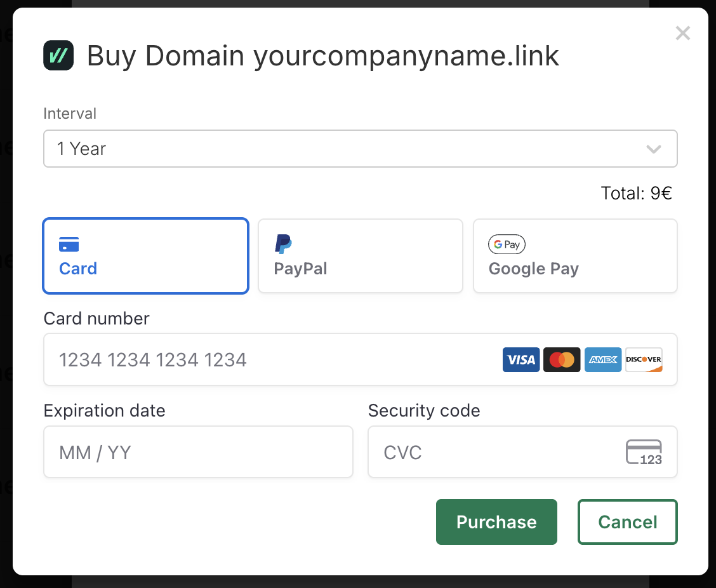Screen dimensions: 716x588
Task: Open the Interval dropdown showing 1 Year
Action: (x=360, y=149)
